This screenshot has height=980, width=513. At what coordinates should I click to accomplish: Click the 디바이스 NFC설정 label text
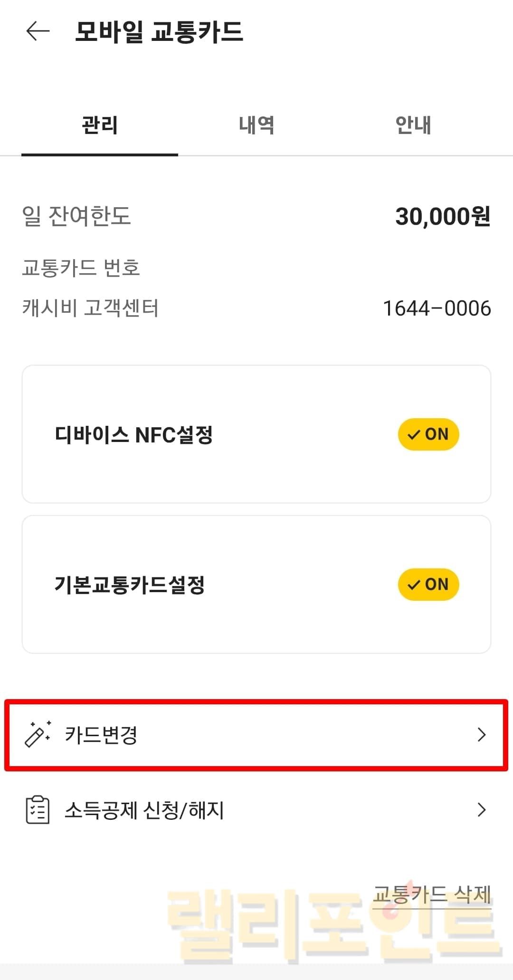[x=133, y=435]
